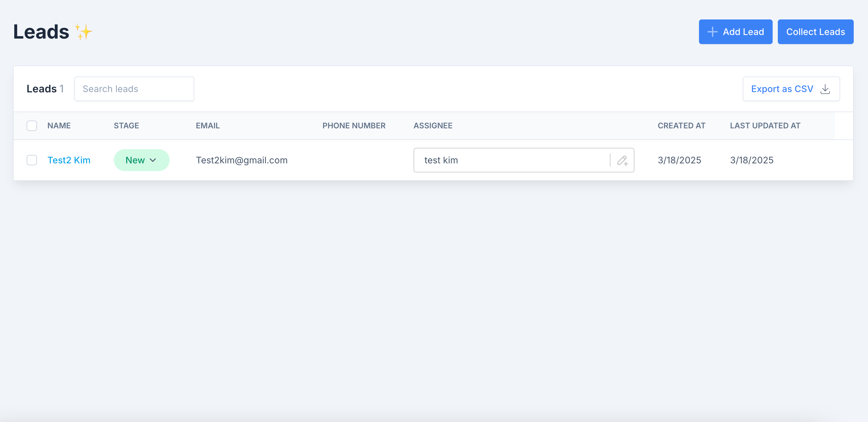Click the 3/18/2025 date under CREATED AT
This screenshot has width=868, height=422.
[x=679, y=160]
